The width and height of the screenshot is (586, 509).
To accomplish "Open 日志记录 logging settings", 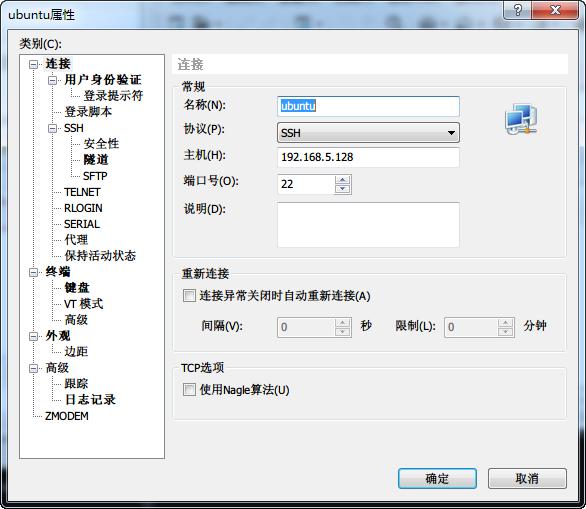I will [x=90, y=400].
